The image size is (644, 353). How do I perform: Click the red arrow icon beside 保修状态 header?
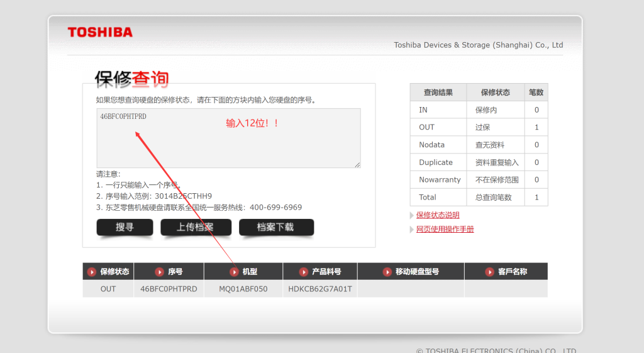tap(92, 272)
